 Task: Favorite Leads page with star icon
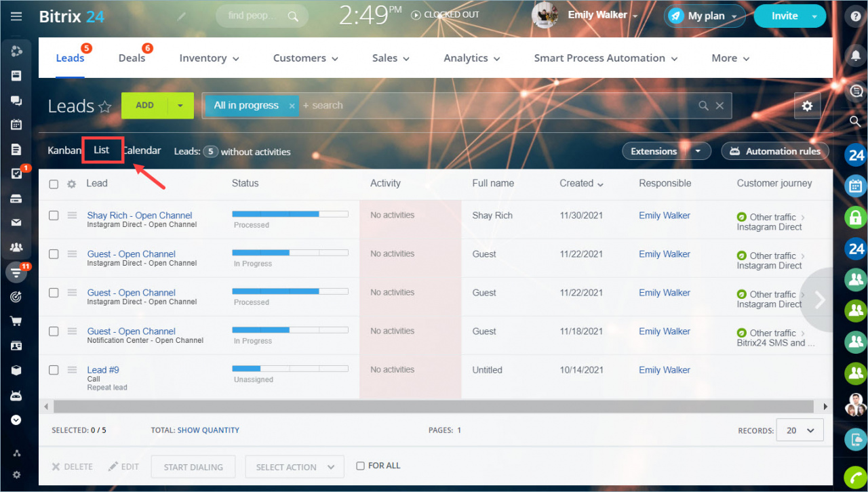click(x=105, y=106)
